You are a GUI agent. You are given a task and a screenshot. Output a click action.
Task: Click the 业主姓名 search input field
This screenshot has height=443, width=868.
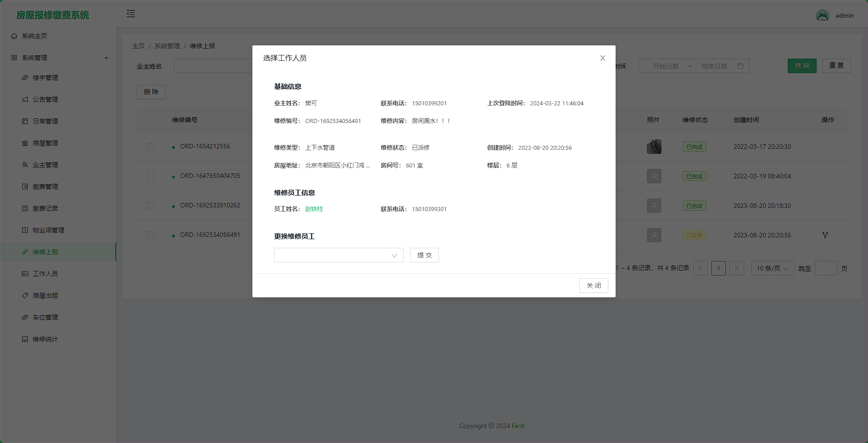[213, 66]
